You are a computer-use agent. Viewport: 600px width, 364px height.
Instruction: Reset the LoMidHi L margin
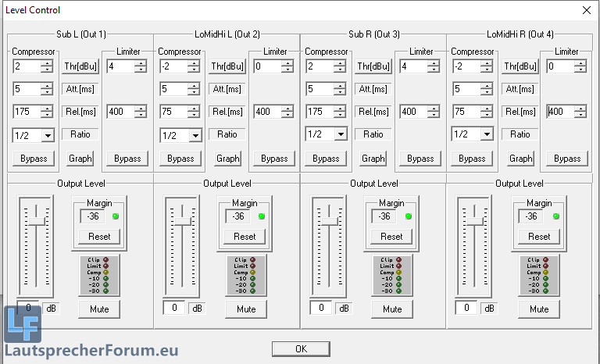pos(245,236)
